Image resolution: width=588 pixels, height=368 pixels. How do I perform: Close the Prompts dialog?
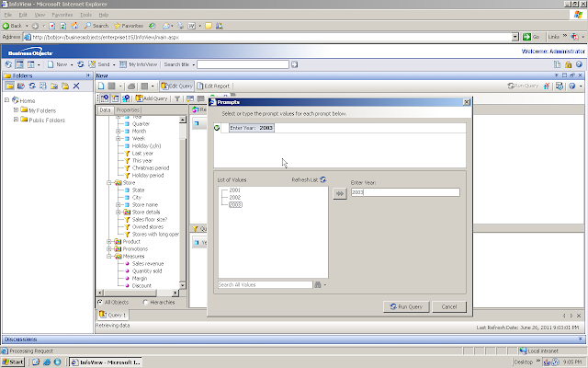tap(467, 102)
